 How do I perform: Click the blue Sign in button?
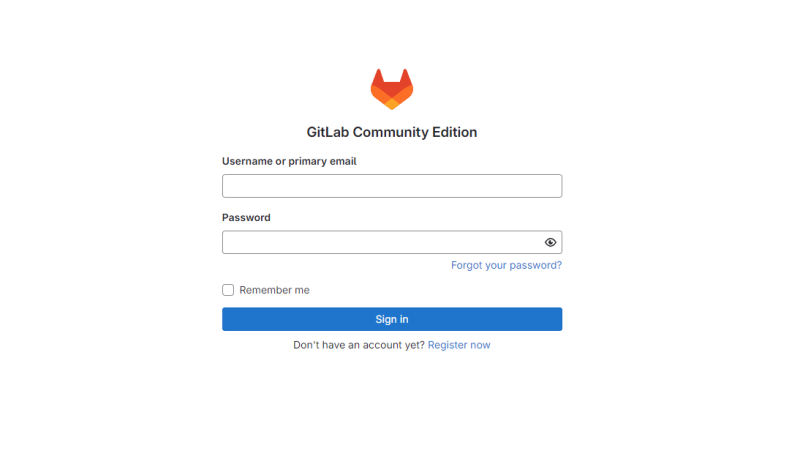pos(392,319)
